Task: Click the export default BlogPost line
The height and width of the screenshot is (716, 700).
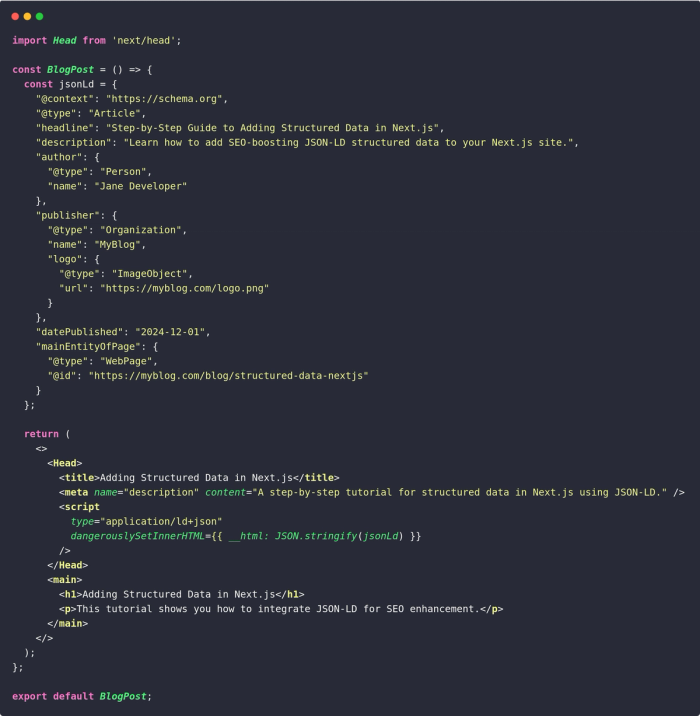Action: [82, 696]
